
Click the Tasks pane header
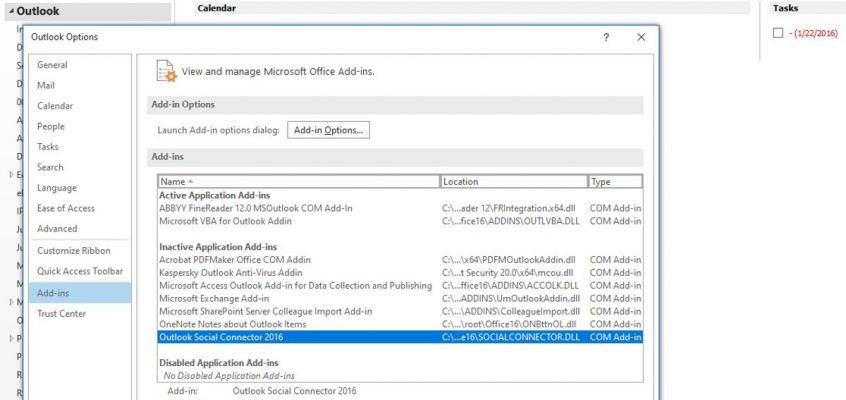(x=786, y=8)
